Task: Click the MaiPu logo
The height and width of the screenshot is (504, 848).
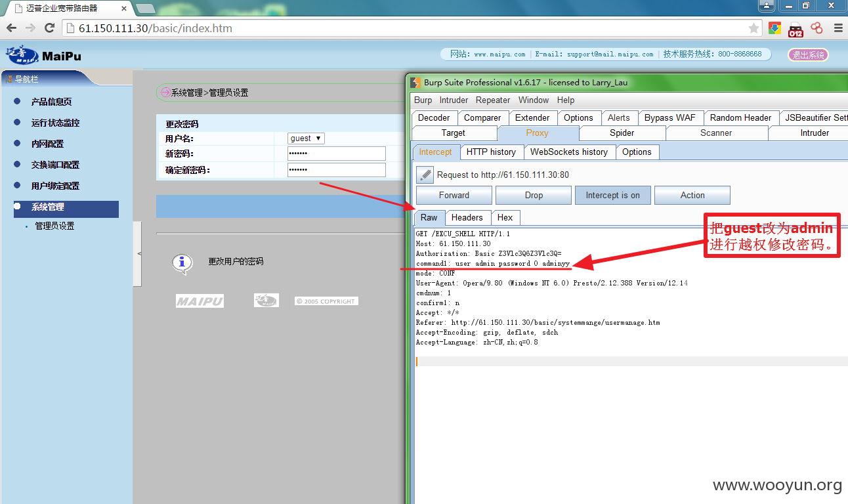Action: click(43, 56)
